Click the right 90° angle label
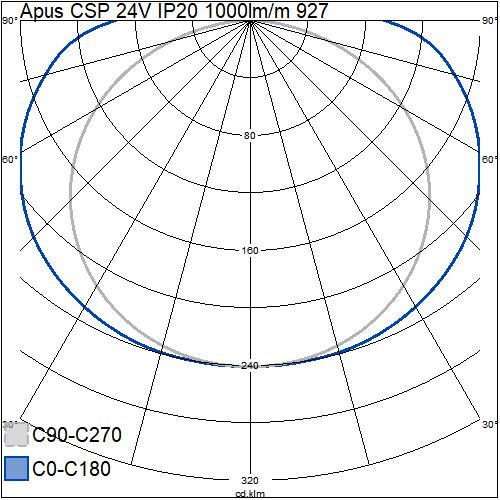Viewport: 500px width, 500px height. click(490, 21)
